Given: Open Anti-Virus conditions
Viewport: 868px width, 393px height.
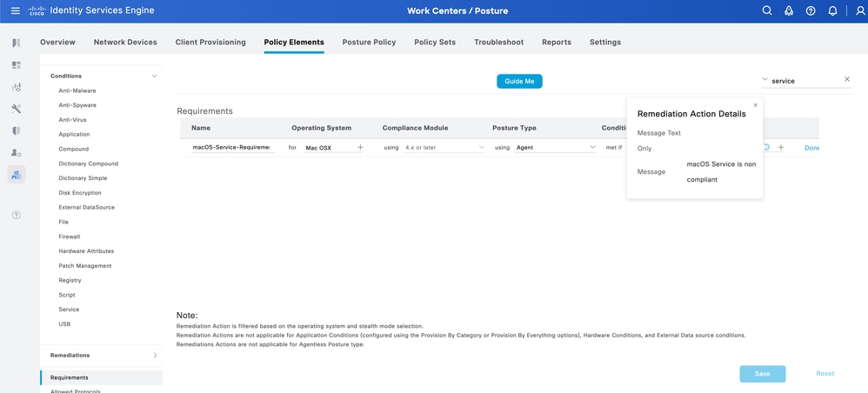Looking at the screenshot, I should (72, 120).
